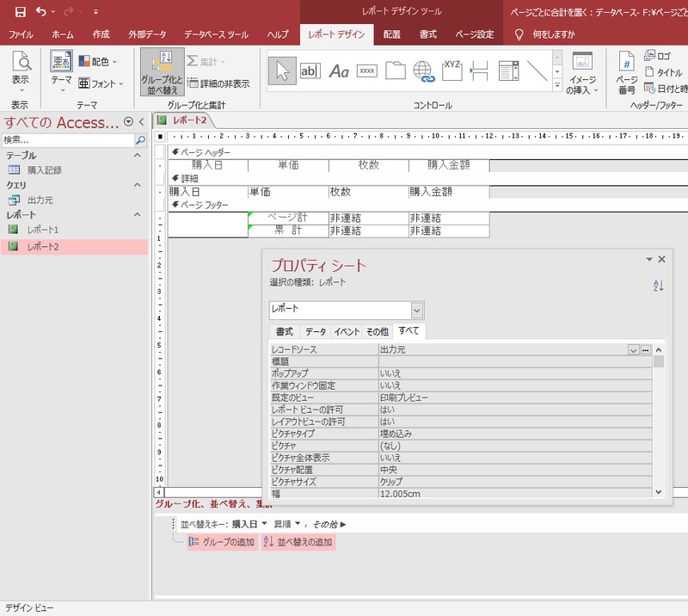The image size is (688, 616).
Task: Open the sort field 購入日 dropdown
Action: point(265,524)
